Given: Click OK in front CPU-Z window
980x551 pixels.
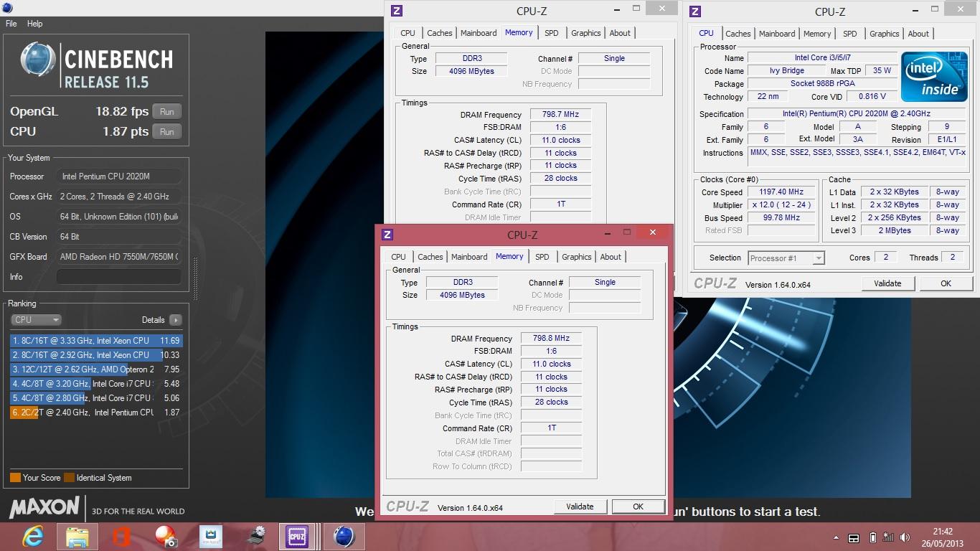Looking at the screenshot, I should (639, 507).
